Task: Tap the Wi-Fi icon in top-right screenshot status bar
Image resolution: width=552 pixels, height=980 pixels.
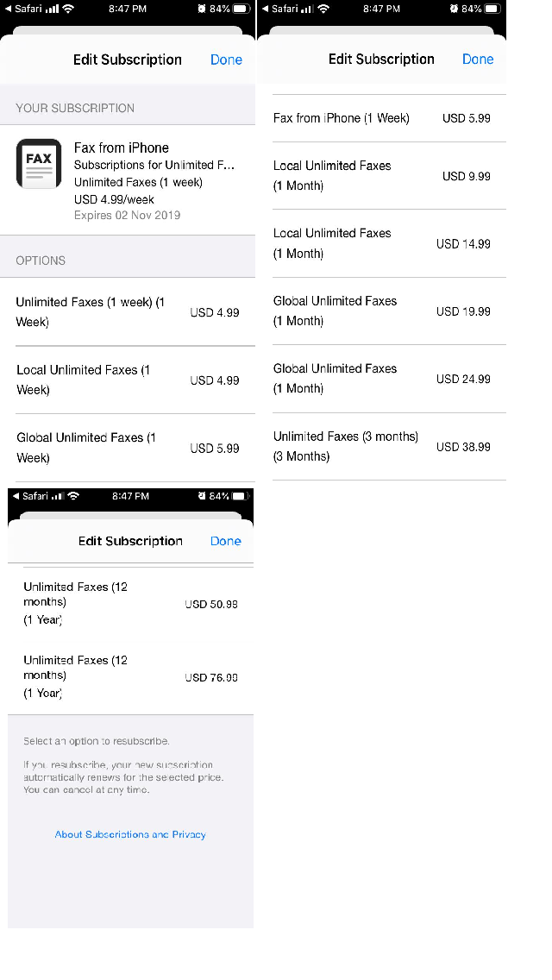Action: point(324,9)
